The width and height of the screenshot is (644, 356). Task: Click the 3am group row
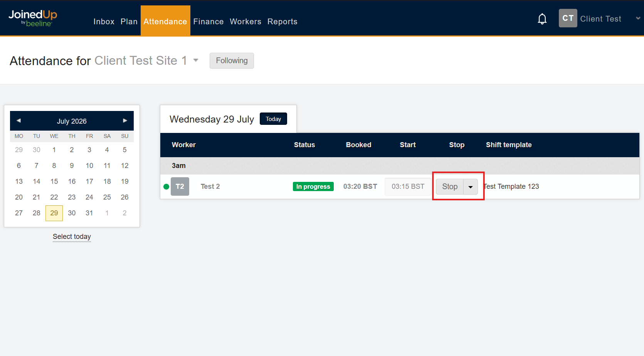click(x=400, y=166)
